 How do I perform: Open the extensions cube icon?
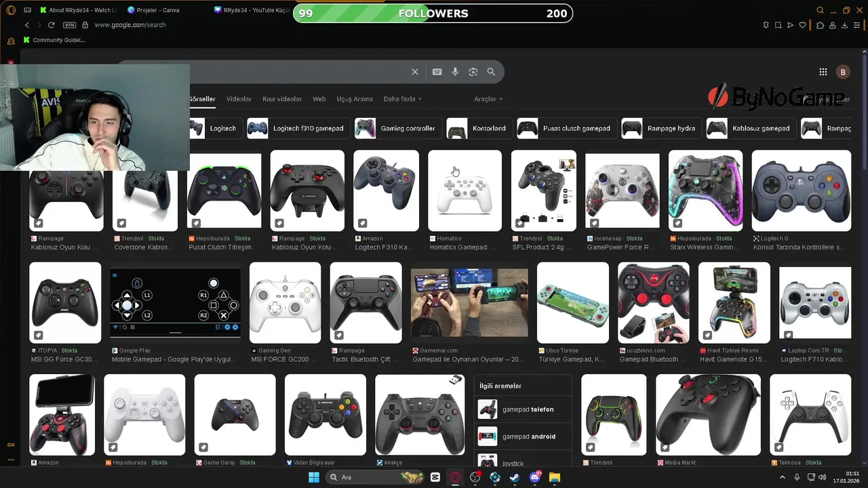coord(820,25)
